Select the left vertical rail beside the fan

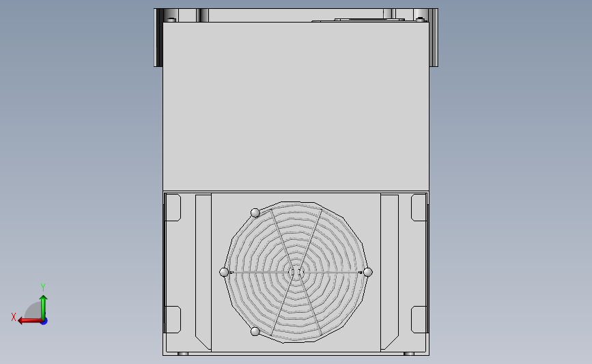coord(203,272)
